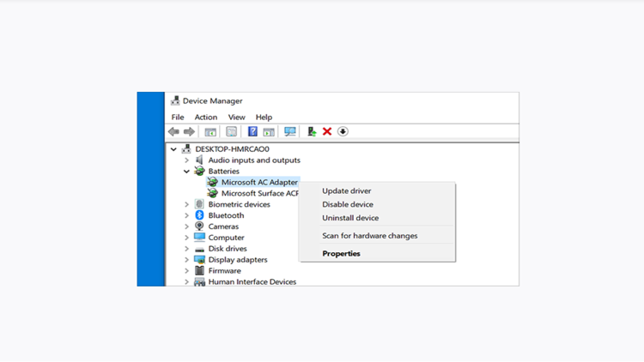Screen dimensions: 644x362
Task: Click the Audio inputs speaker icon
Action: [199, 160]
